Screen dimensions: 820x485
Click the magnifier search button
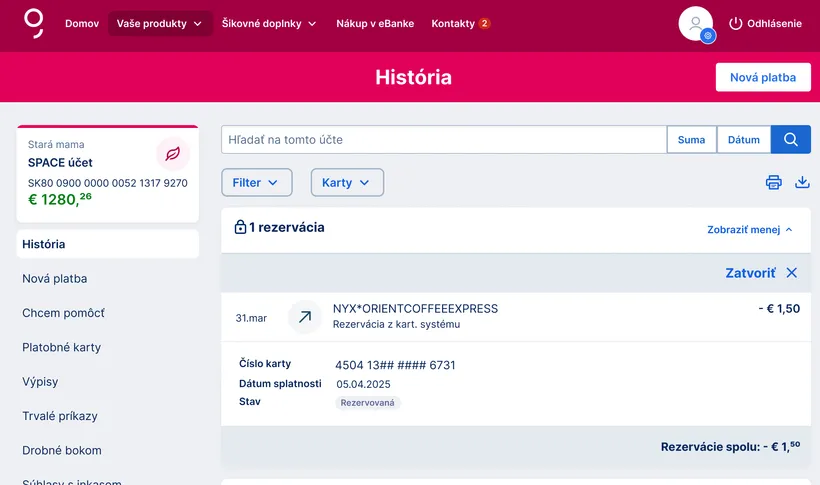point(790,140)
